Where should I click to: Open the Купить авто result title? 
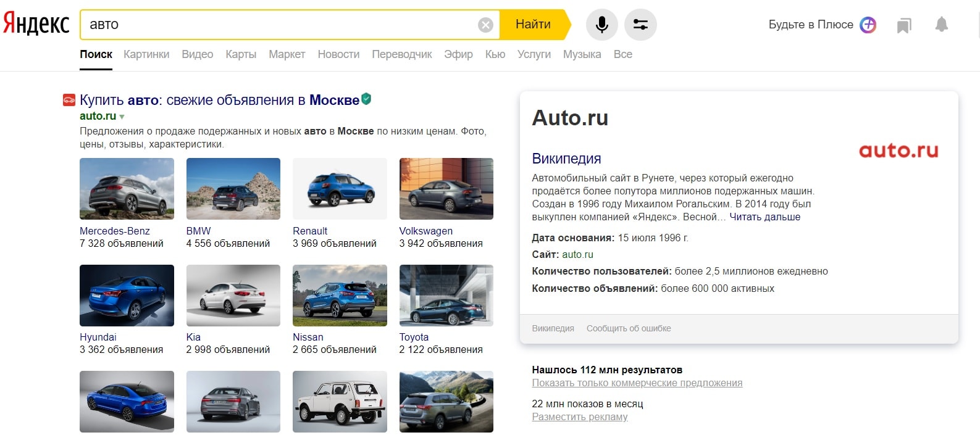point(219,100)
